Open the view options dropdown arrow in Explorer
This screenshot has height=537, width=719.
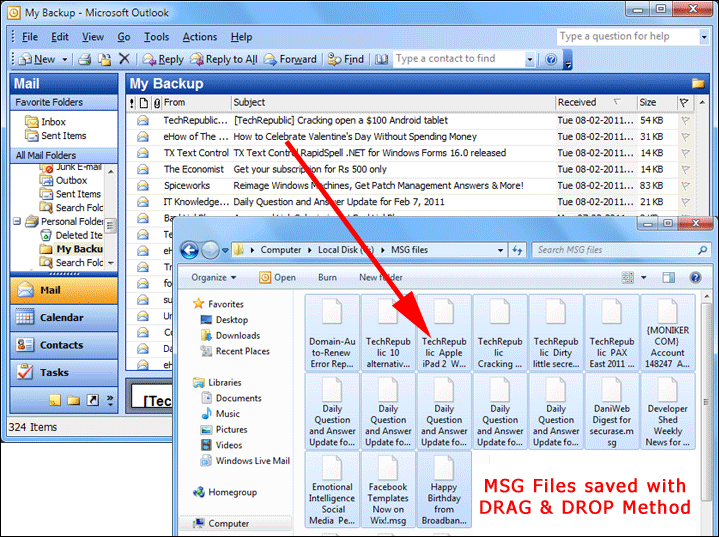[x=643, y=277]
